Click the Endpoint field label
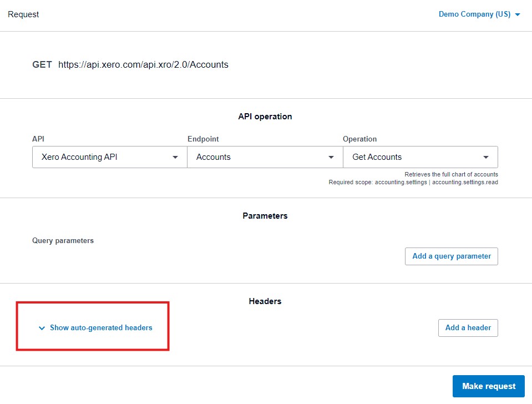Screen dimensions: 532x404 click(203, 139)
